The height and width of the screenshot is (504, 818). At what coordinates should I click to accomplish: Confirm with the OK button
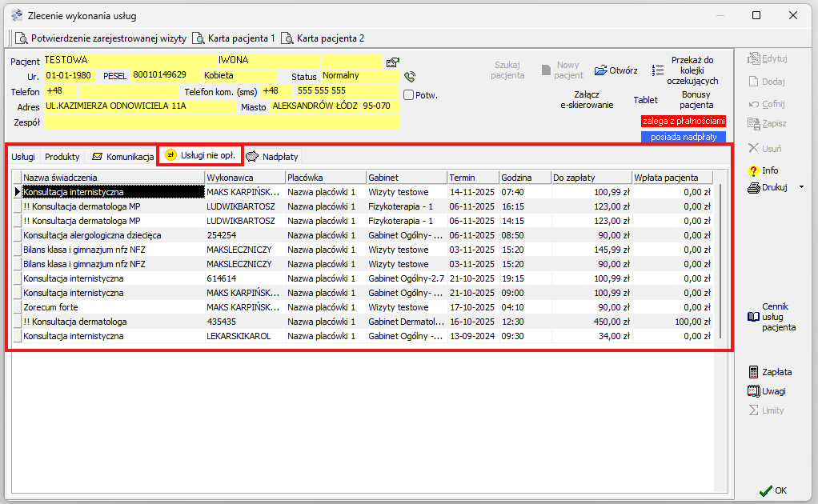pos(773,490)
